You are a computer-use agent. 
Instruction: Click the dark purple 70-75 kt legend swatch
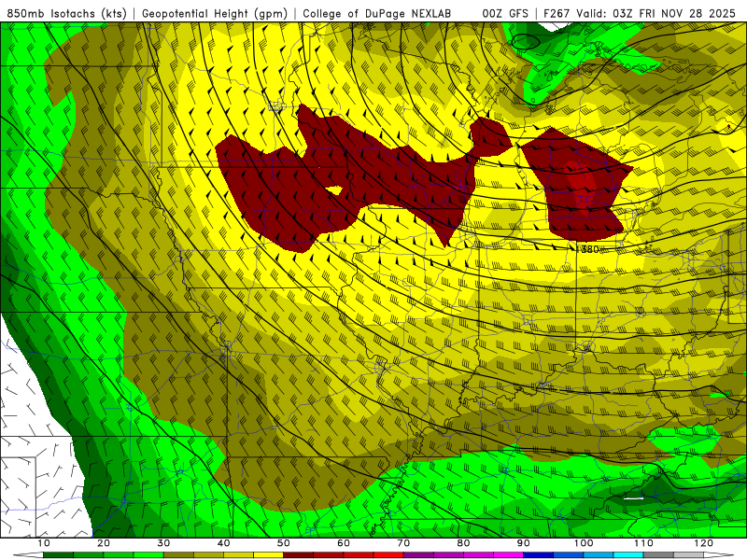click(x=418, y=555)
